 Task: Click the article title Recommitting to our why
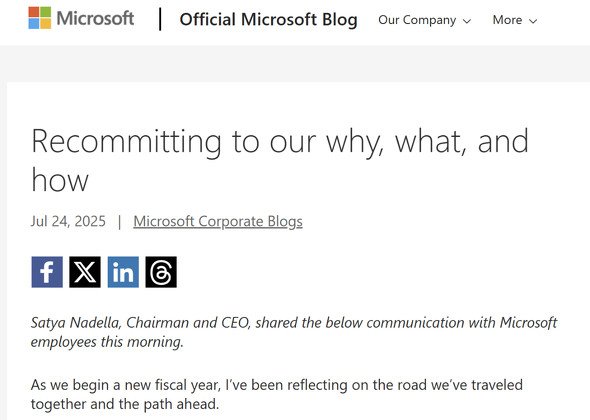tap(280, 160)
